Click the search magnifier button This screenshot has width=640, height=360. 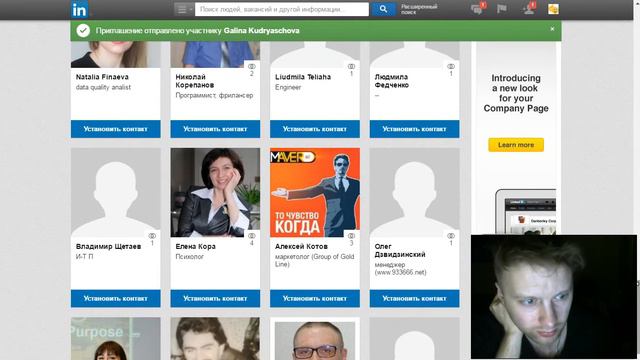[383, 9]
